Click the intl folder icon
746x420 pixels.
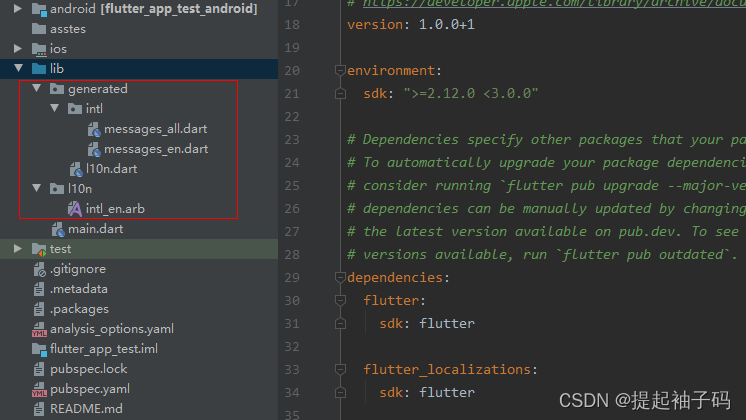(75, 108)
